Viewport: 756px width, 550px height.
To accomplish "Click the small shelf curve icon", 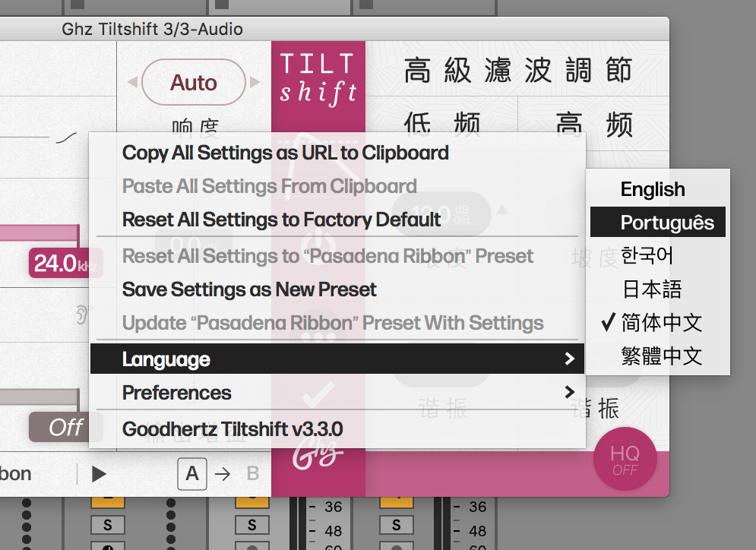I will [67, 137].
